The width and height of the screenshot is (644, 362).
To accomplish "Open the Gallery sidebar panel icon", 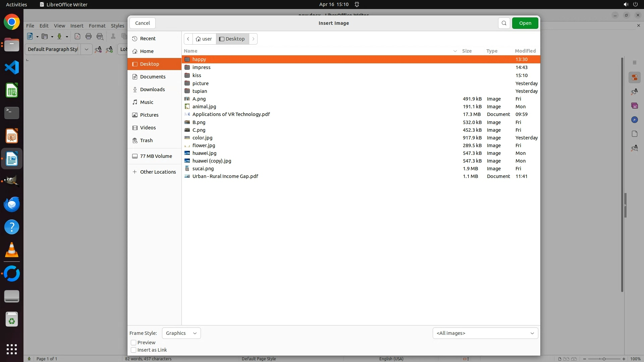I will pyautogui.click(x=634, y=106).
